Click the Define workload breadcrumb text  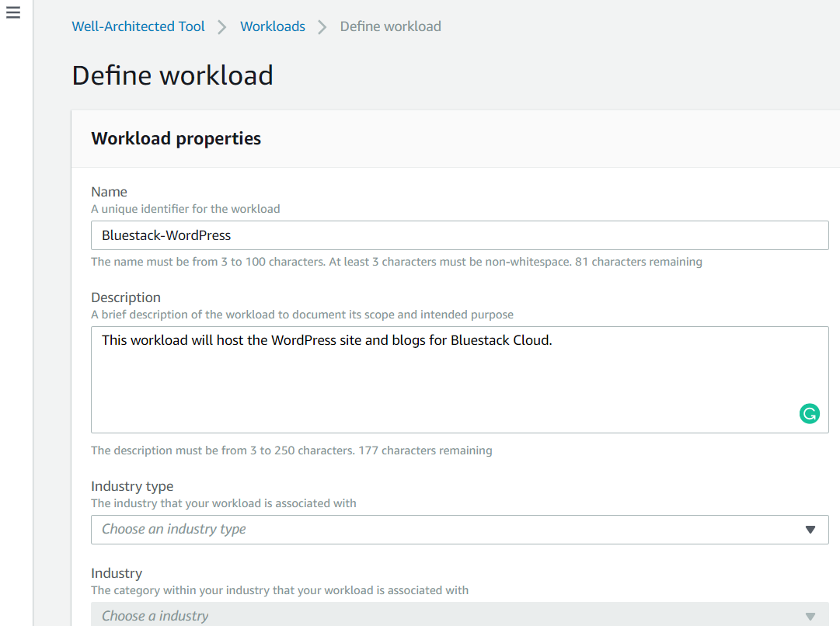point(391,26)
